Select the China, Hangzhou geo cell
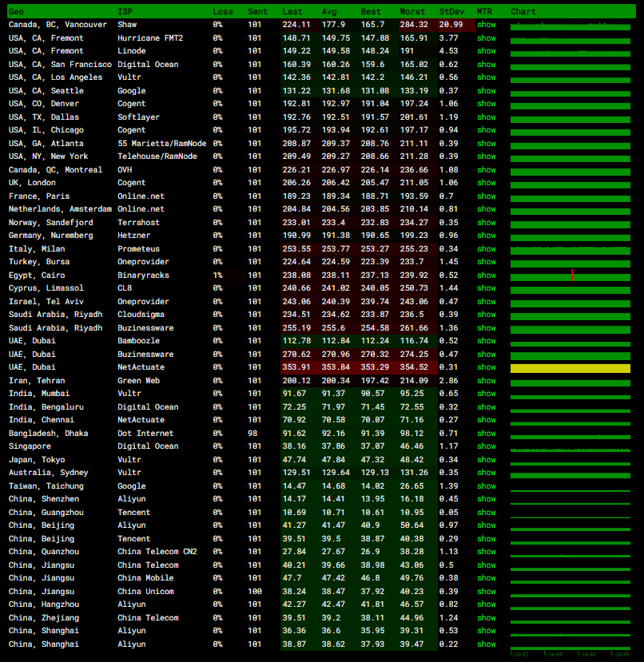The image size is (644, 662). pyautogui.click(x=43, y=605)
